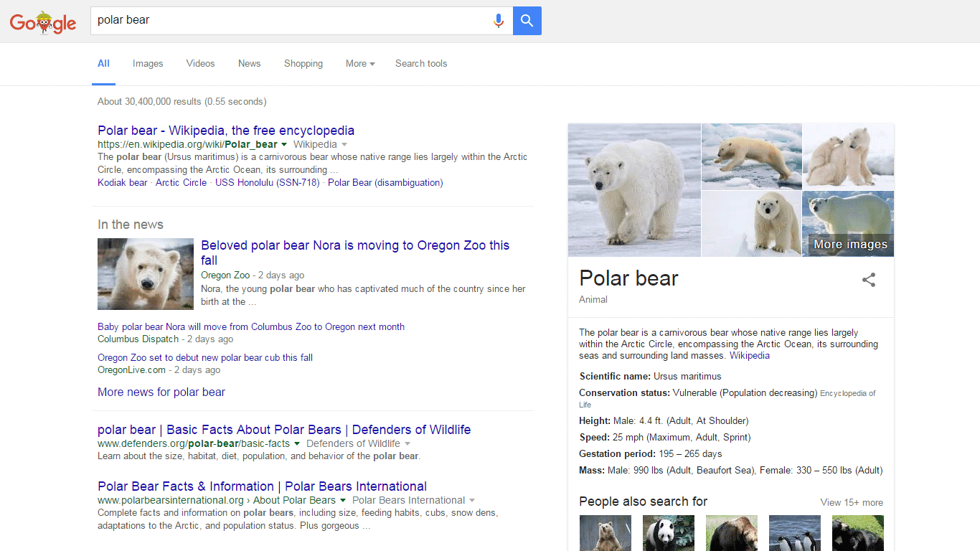
Task: Click About 30,400,000 results text
Action: pos(182,102)
